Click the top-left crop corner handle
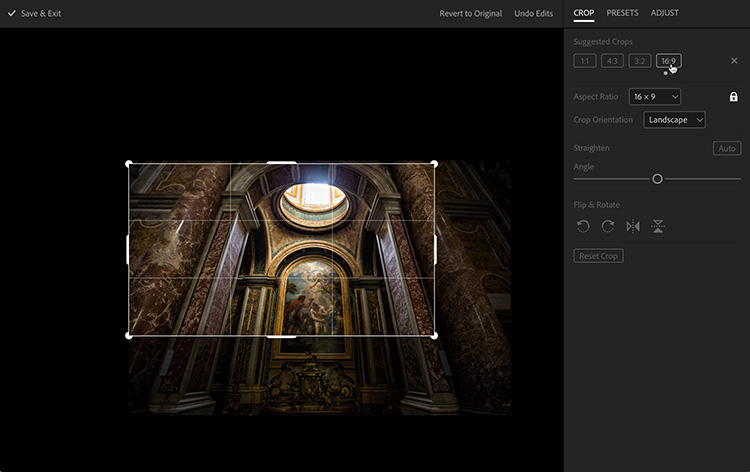 [128, 164]
